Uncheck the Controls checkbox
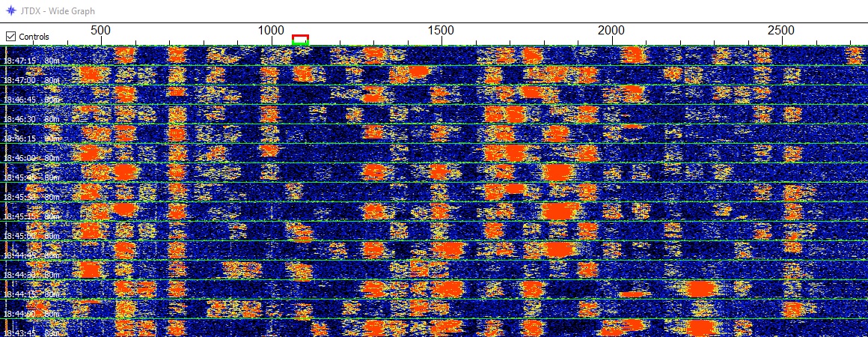Viewport: 868px width, 337px height. tap(11, 37)
